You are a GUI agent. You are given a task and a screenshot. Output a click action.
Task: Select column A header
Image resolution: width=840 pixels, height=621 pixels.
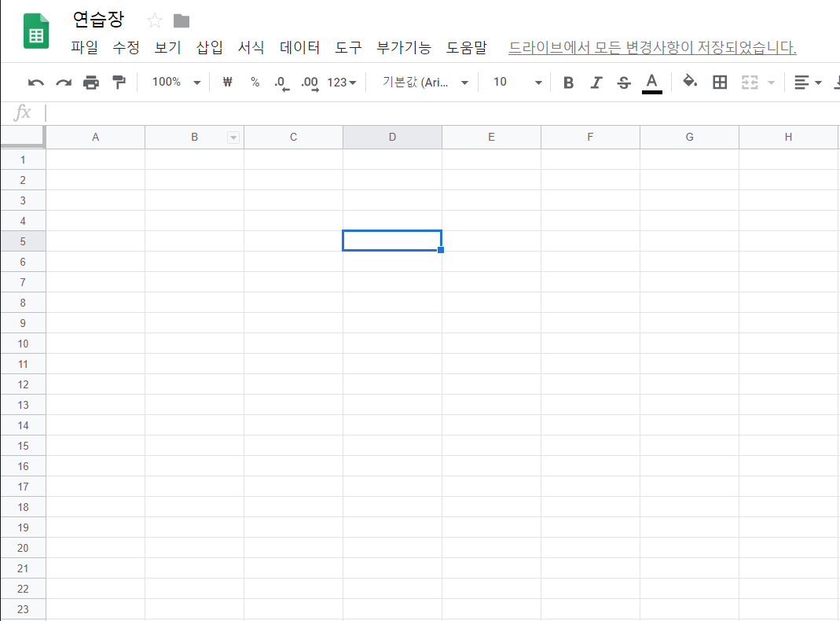click(95, 137)
